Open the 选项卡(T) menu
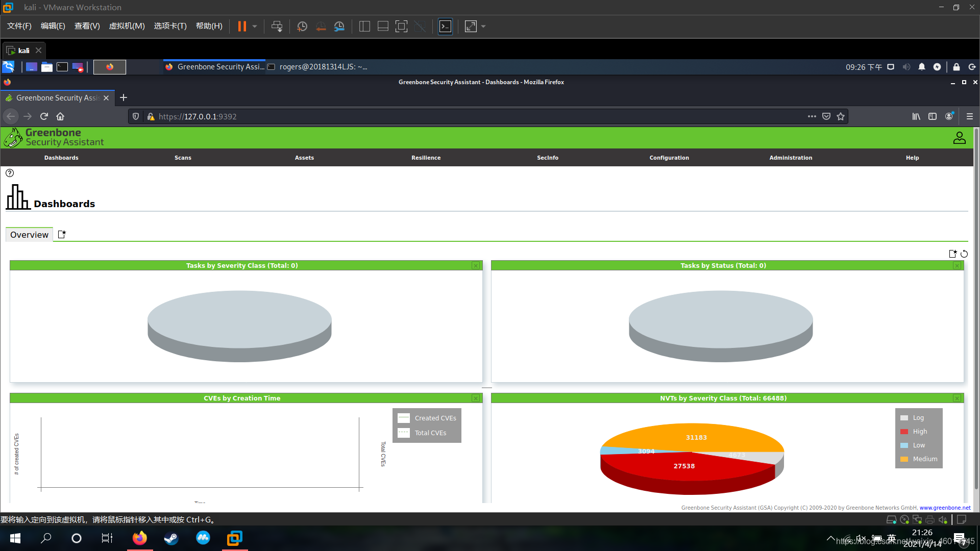The height and width of the screenshot is (551, 980). point(170,26)
